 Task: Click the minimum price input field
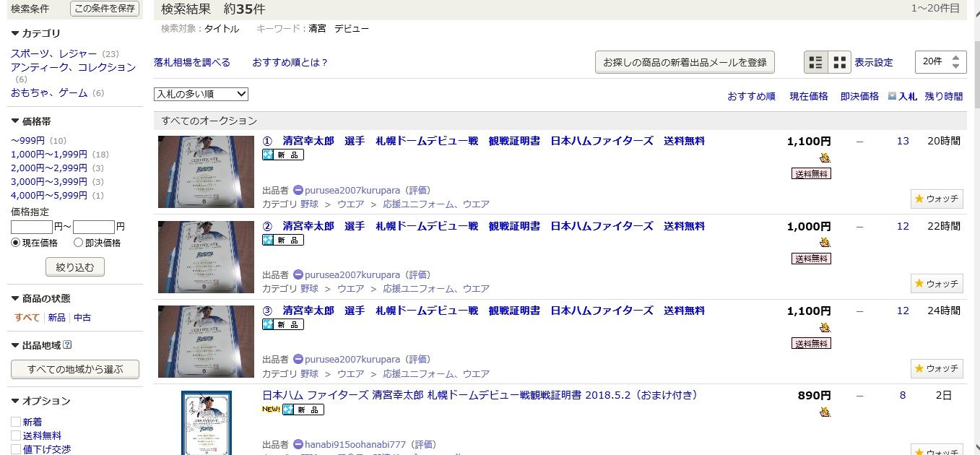pyautogui.click(x=32, y=227)
